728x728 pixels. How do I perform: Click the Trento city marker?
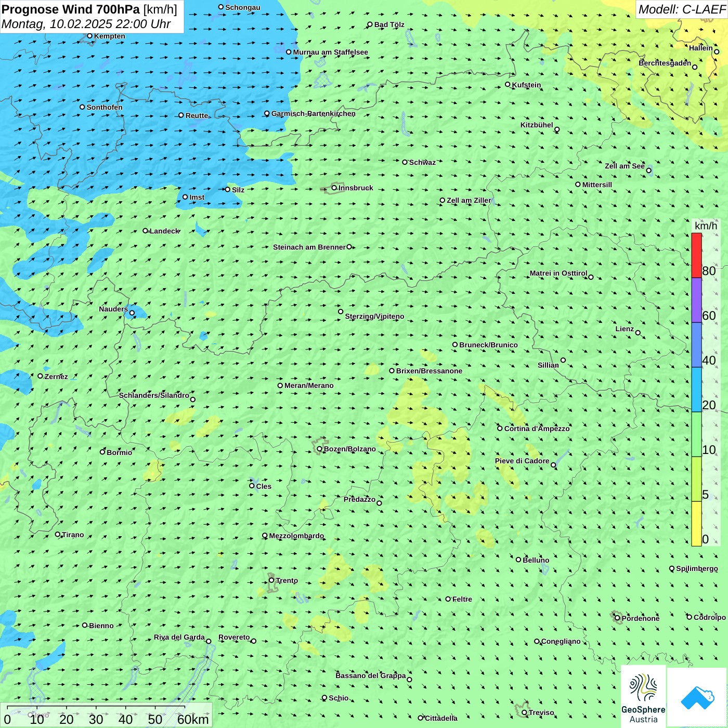pos(271,580)
